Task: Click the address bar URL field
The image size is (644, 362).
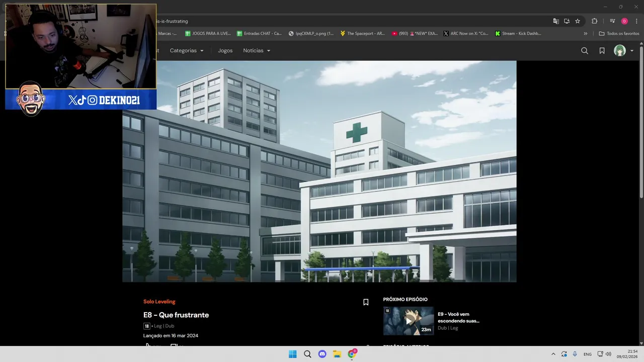Action: [352, 21]
